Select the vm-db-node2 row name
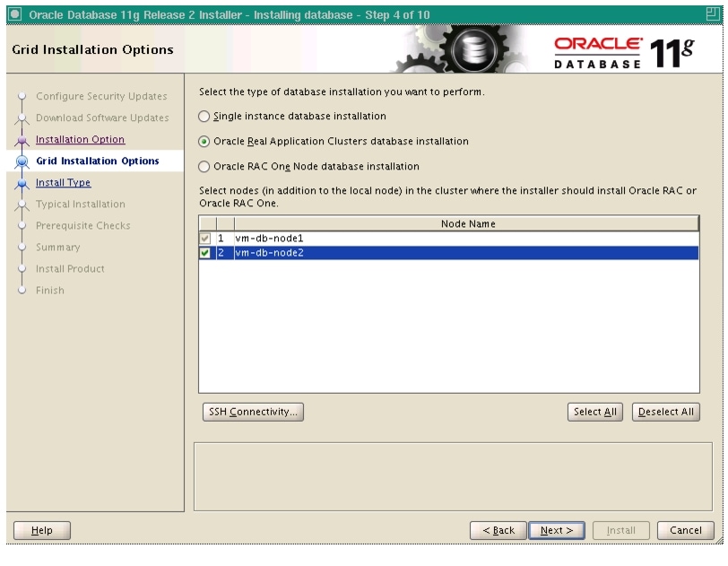Screen dimensions: 728x566 click(x=269, y=253)
